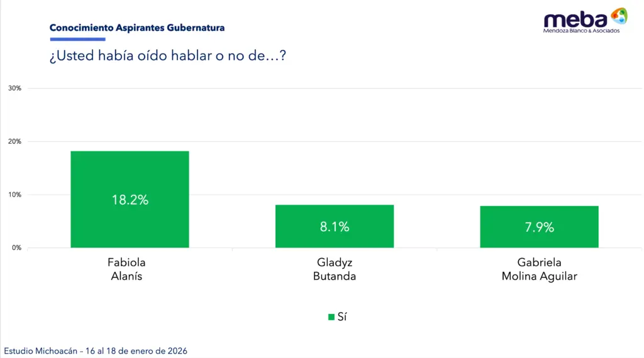This screenshot has width=644, height=358.
Task: Click the question subtitle about oído hablar
Action: (x=168, y=55)
